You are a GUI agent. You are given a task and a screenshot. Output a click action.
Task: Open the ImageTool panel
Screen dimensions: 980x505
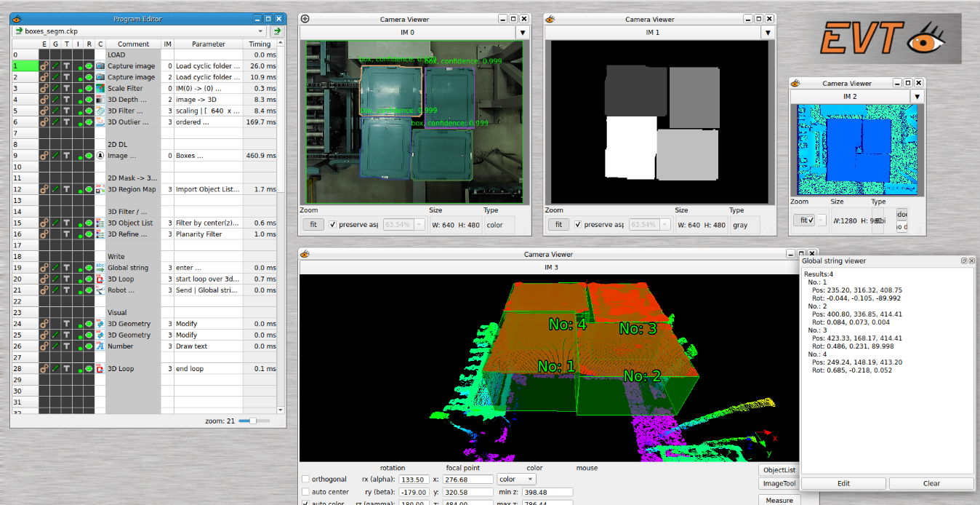pos(778,483)
